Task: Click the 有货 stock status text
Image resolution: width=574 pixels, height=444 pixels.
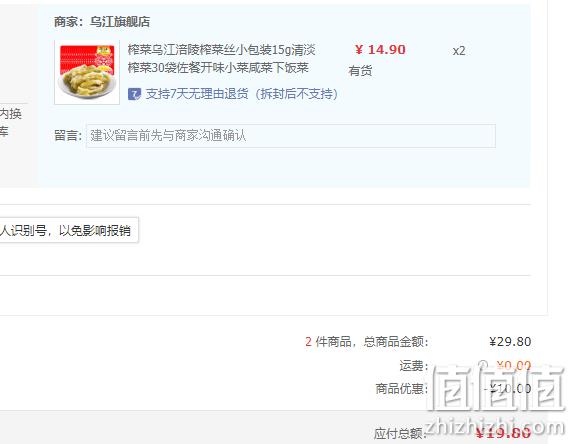Action: [360, 71]
